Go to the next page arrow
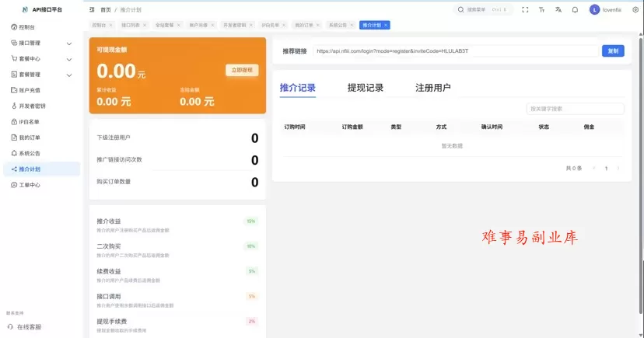 click(x=618, y=168)
